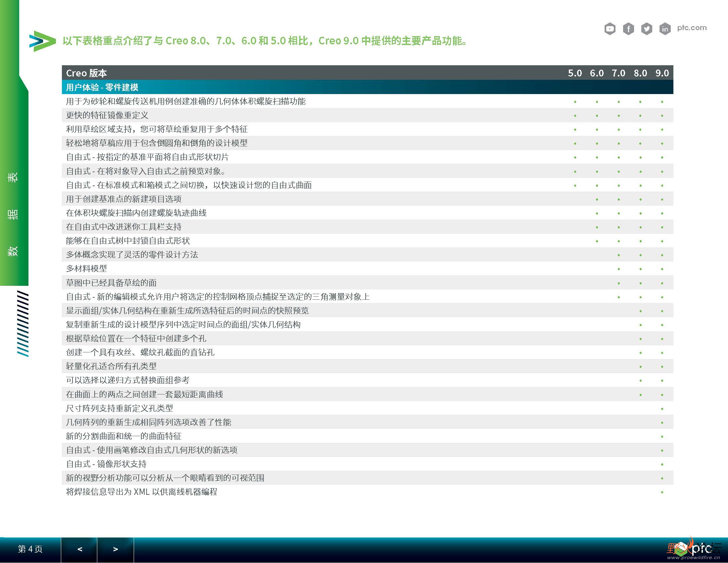Click the 7.0 version column header
This screenshot has height=563, width=728.
coord(618,73)
